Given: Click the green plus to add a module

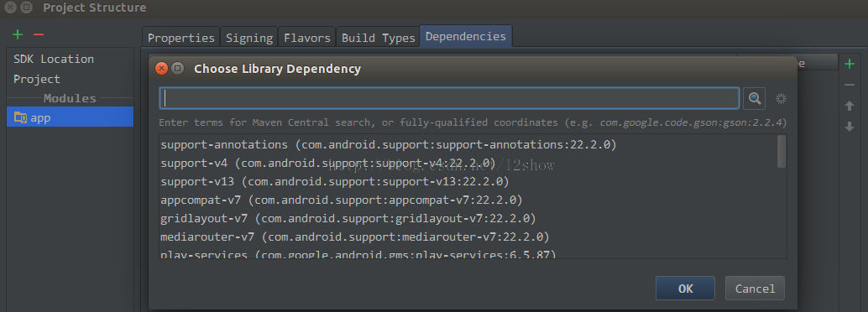Looking at the screenshot, I should click(x=18, y=35).
